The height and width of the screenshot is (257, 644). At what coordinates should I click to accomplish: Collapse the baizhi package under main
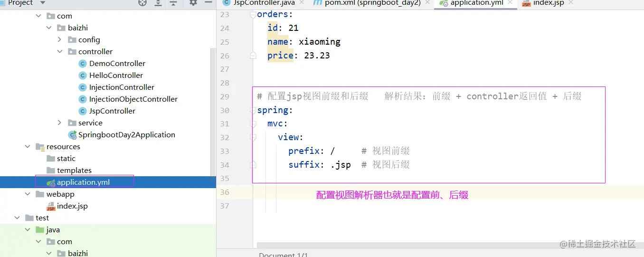49,28
